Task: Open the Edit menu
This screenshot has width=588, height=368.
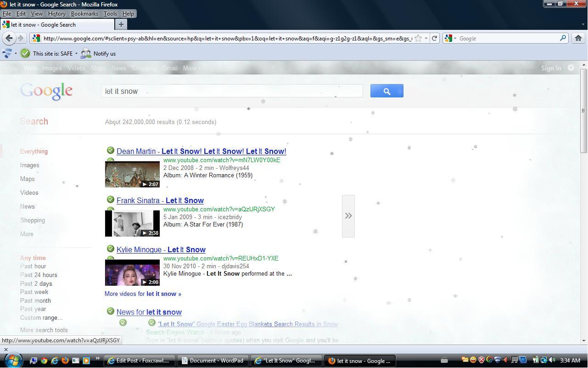Action: pyautogui.click(x=21, y=14)
